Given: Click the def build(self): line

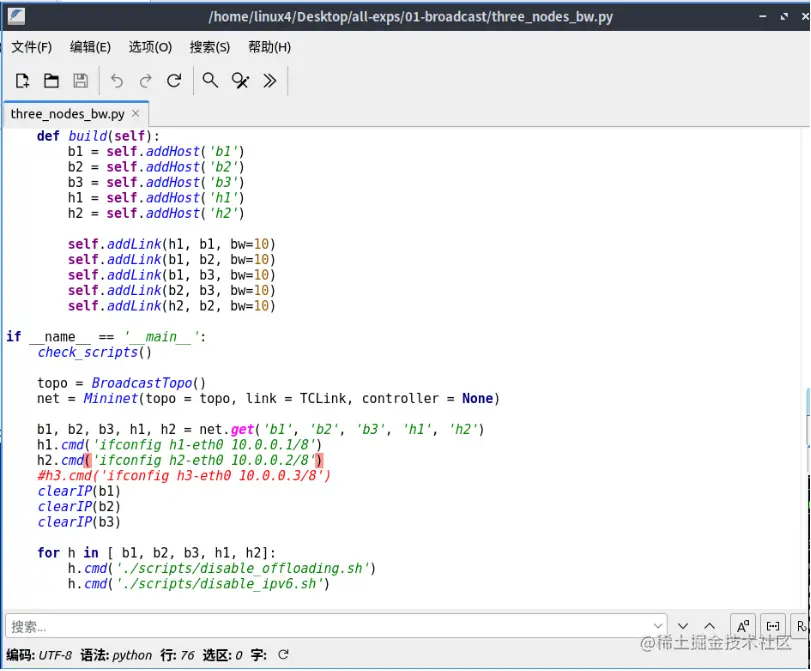Looking at the screenshot, I should tap(98, 136).
